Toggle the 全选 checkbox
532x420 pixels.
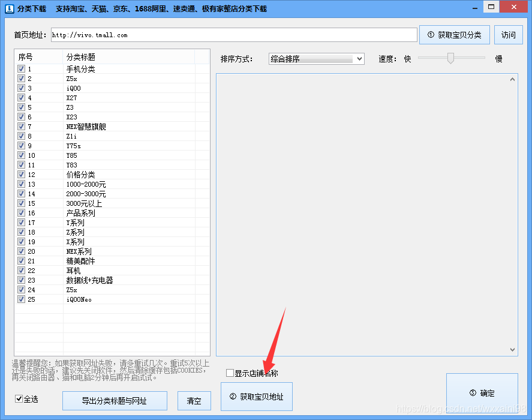click(x=19, y=398)
